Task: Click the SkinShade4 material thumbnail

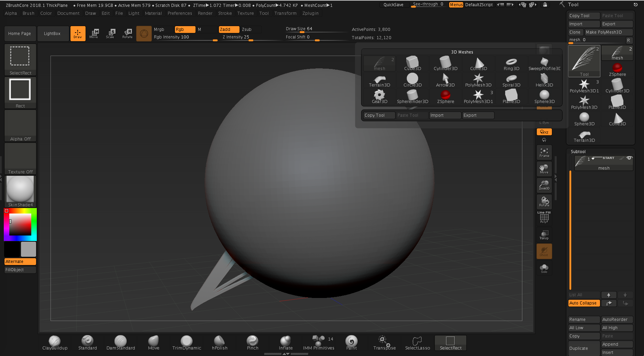Action: click(x=20, y=189)
